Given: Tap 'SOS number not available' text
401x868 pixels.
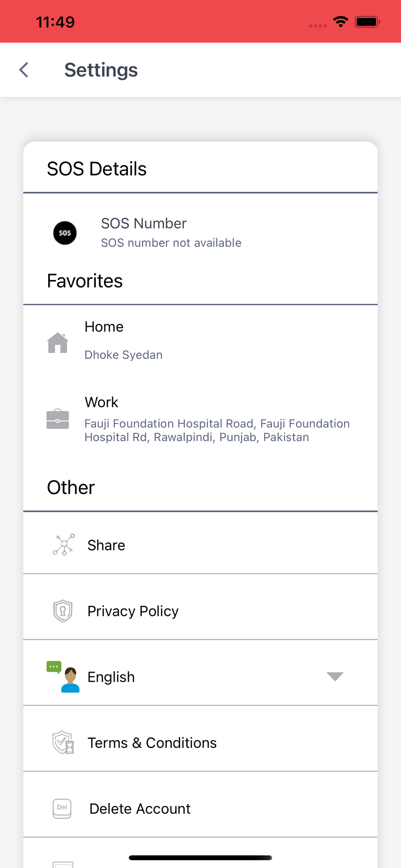Looking at the screenshot, I should click(x=171, y=243).
